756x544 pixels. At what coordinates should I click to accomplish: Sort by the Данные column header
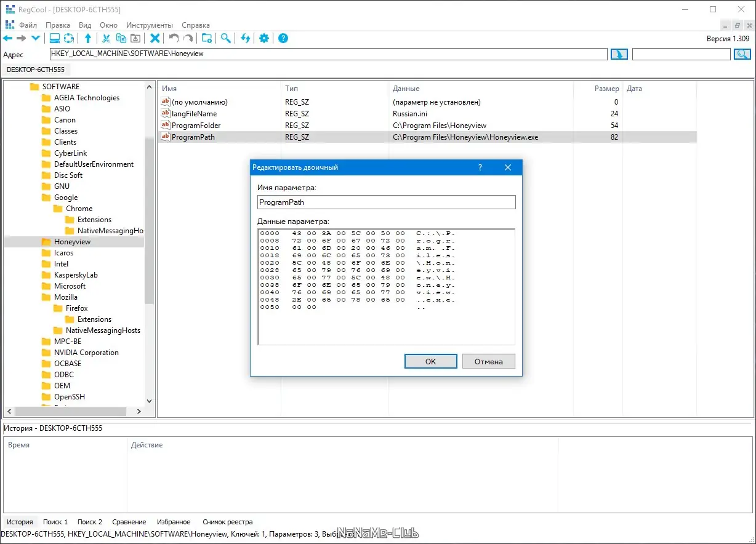coord(481,89)
